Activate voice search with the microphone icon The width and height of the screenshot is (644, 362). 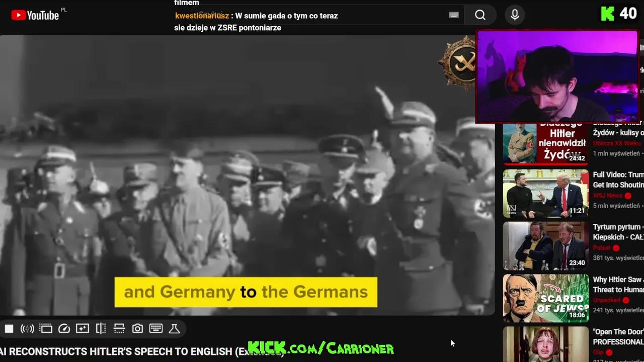(514, 15)
